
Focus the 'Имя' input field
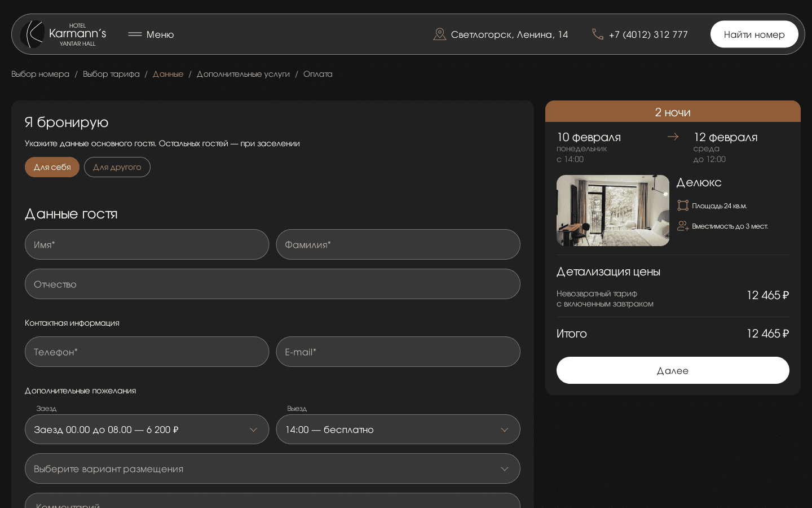(x=147, y=244)
